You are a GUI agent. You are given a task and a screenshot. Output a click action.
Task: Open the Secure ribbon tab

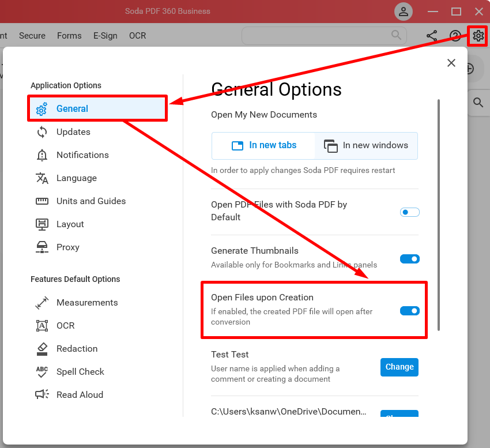pyautogui.click(x=32, y=36)
